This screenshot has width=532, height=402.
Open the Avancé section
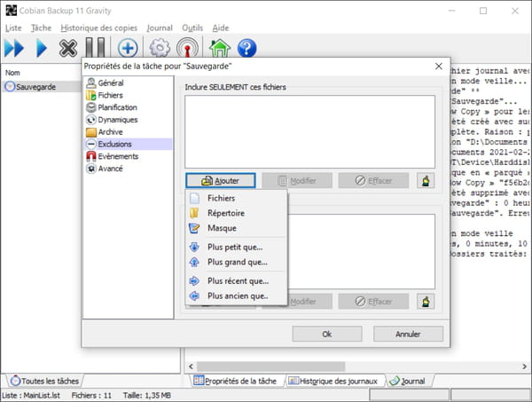[129, 169]
